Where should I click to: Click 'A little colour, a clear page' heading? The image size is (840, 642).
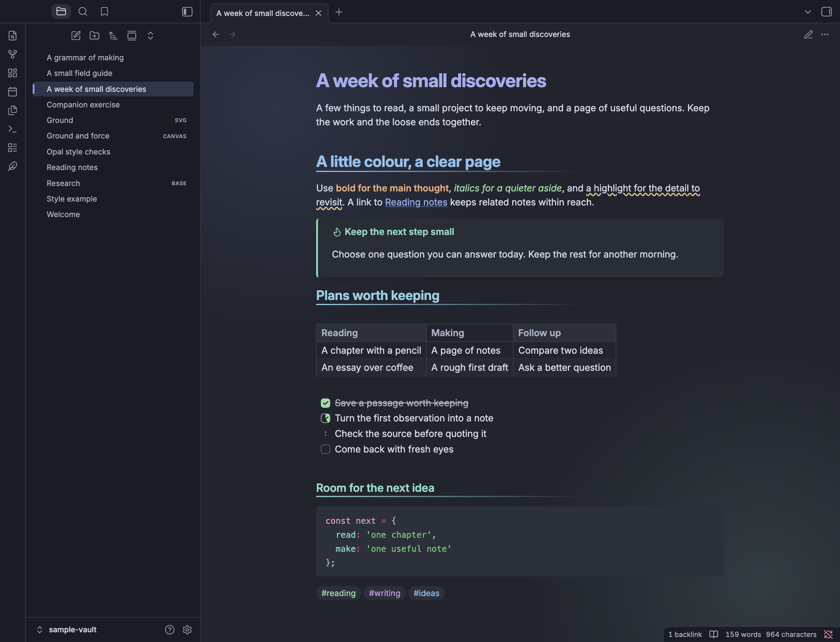[408, 162]
